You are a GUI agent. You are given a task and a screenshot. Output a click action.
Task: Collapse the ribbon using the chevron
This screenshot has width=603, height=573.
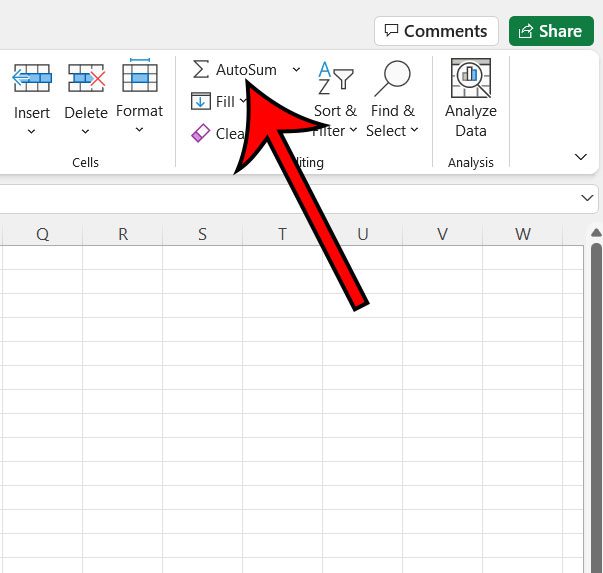coord(581,157)
